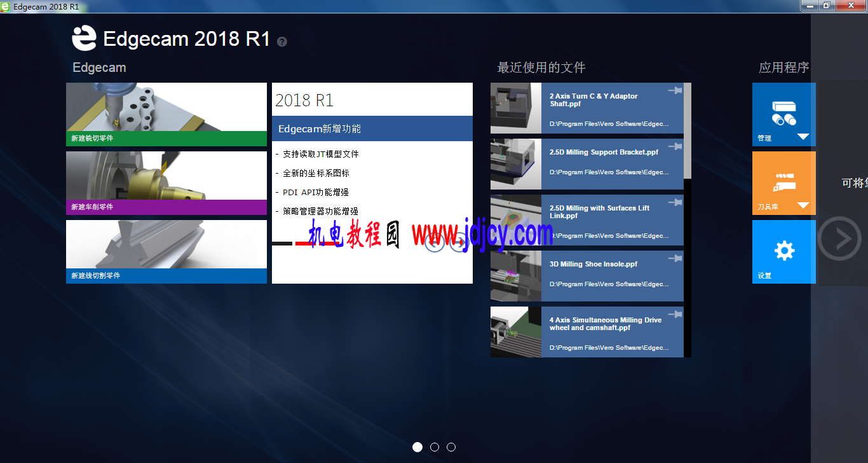Select the first page indicator dot
868x463 pixels.
pyautogui.click(x=417, y=447)
